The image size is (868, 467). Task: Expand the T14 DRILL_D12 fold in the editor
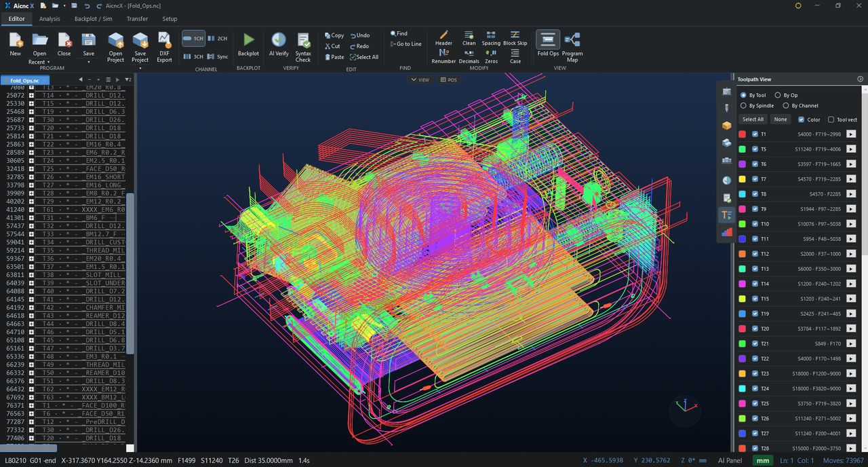tap(31, 96)
